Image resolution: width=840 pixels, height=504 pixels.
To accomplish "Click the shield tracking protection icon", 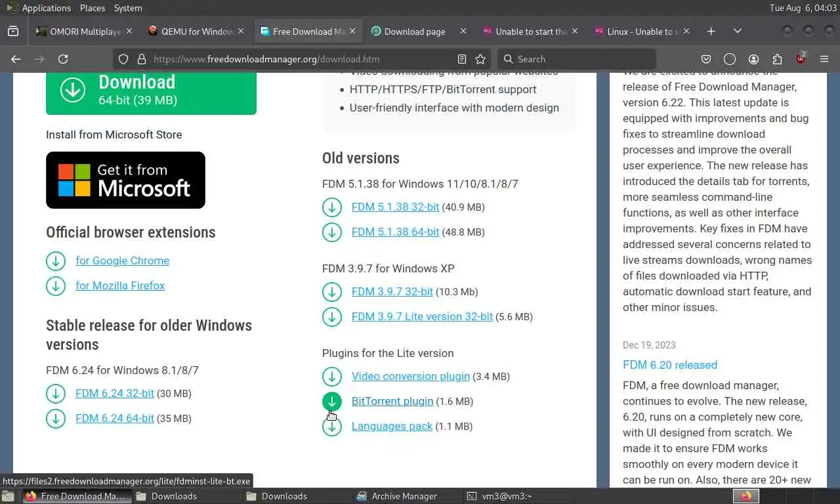I will pyautogui.click(x=123, y=59).
